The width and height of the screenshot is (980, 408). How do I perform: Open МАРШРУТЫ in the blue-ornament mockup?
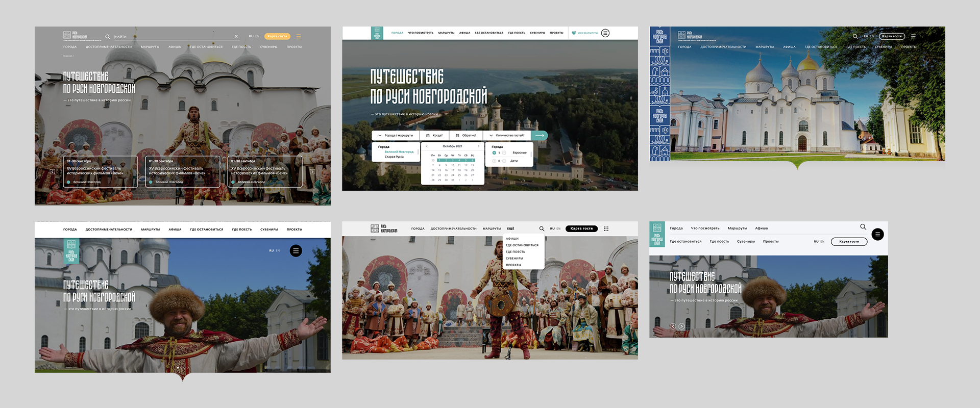point(764,47)
